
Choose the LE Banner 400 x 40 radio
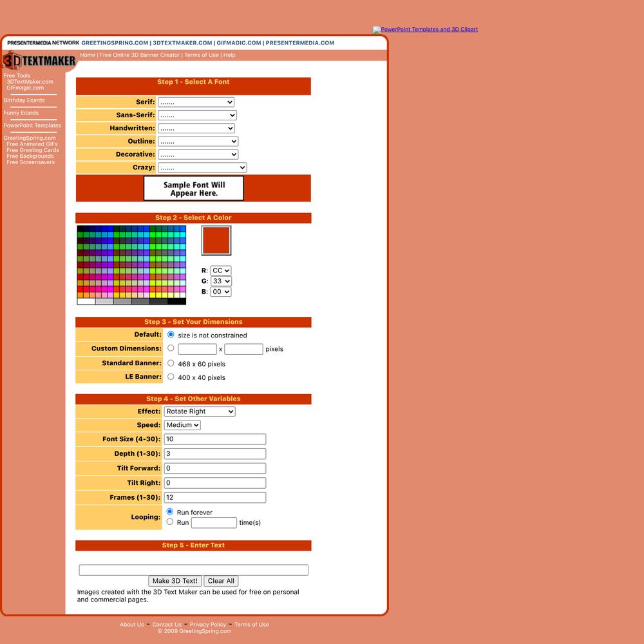tap(171, 377)
